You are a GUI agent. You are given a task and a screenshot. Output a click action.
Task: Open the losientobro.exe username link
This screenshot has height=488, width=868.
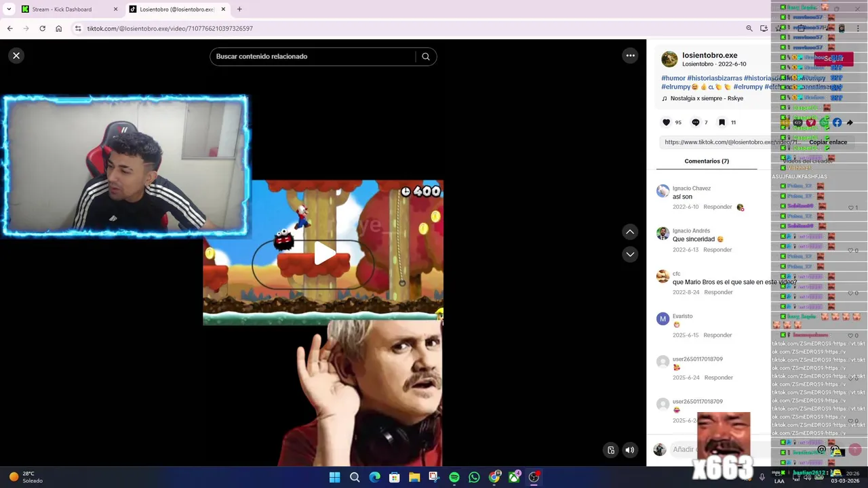point(709,55)
